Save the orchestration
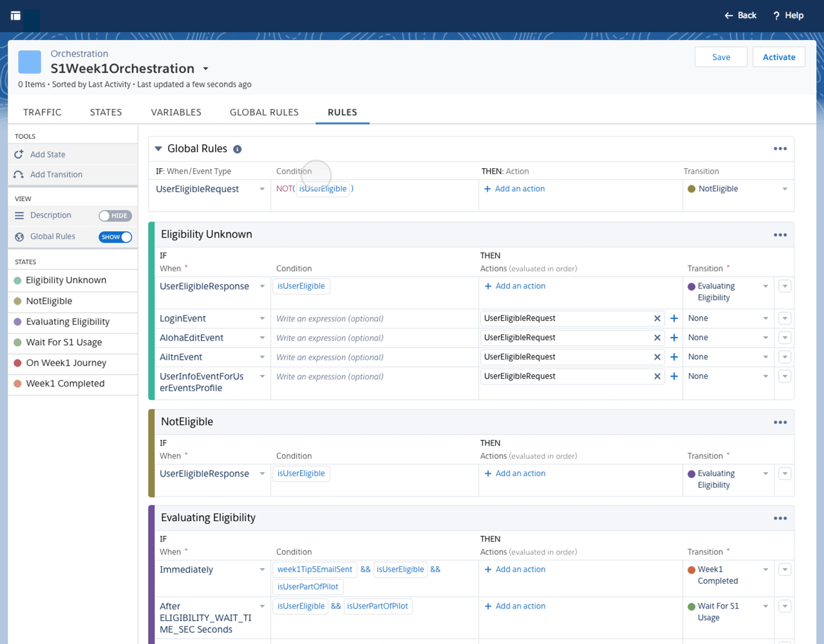The width and height of the screenshot is (824, 644). 721,57
